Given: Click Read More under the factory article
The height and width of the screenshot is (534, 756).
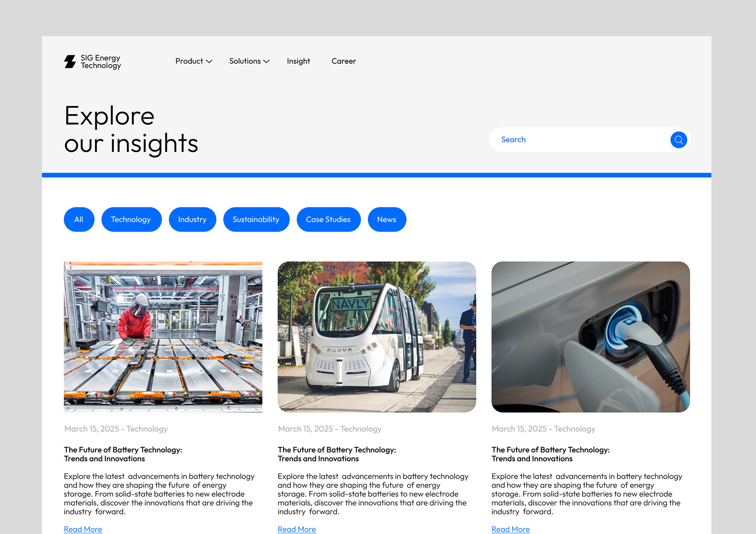Looking at the screenshot, I should [x=83, y=529].
